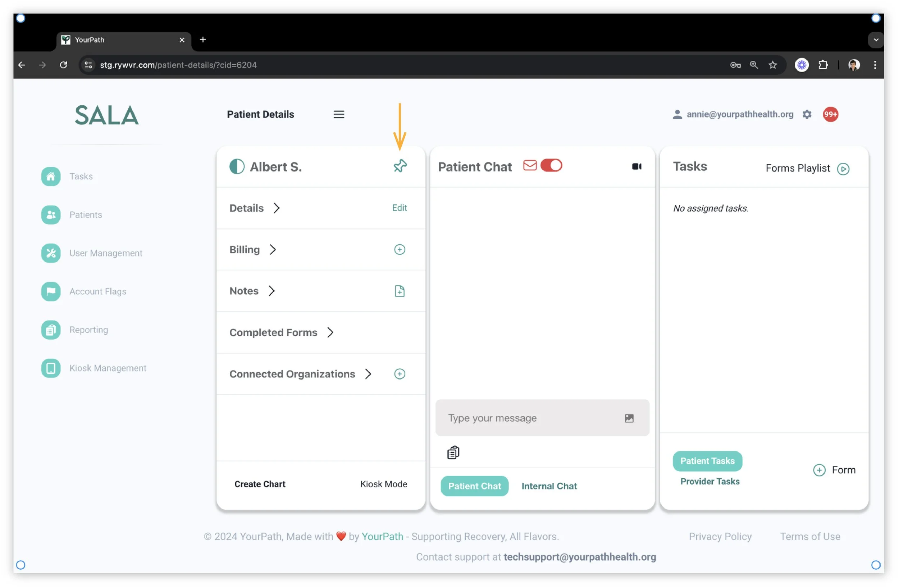This screenshot has height=588, width=899.
Task: Expand Notes section chevron
Action: [271, 291]
